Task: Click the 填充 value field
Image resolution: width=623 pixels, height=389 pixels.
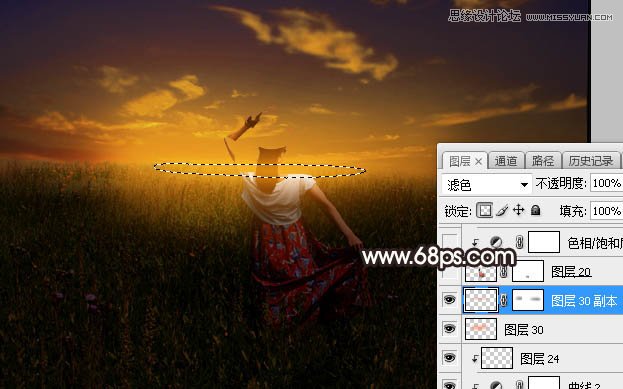Action: (x=606, y=211)
